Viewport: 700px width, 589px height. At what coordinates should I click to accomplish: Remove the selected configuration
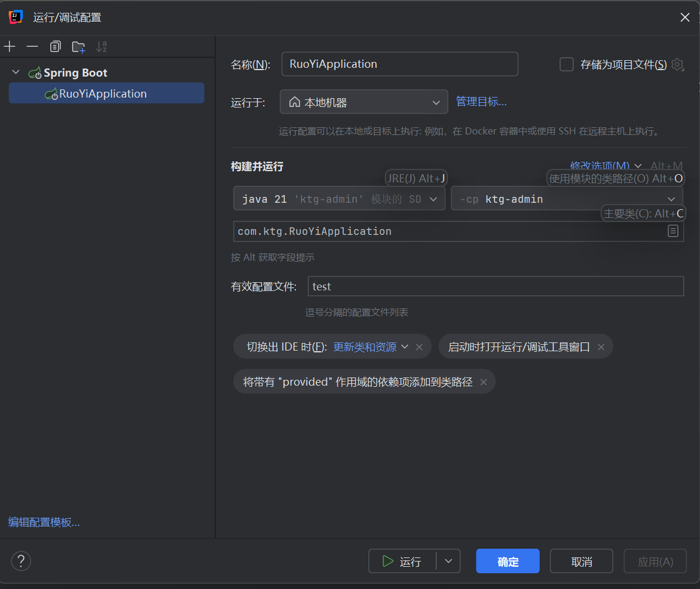(32, 46)
